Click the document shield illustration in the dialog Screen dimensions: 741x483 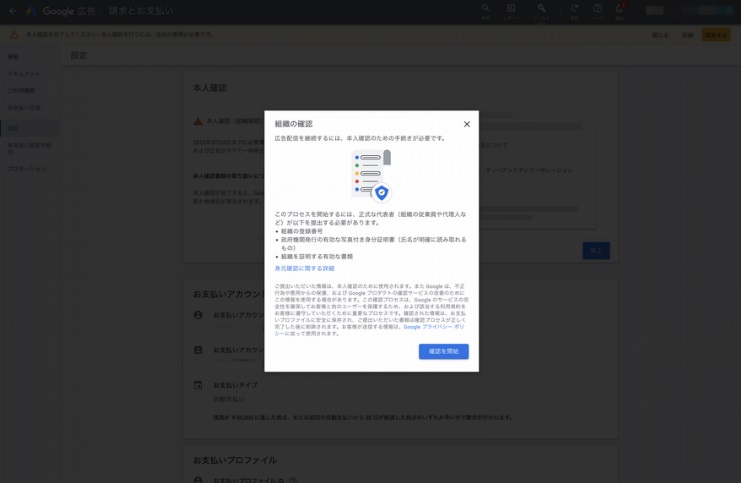(x=371, y=175)
